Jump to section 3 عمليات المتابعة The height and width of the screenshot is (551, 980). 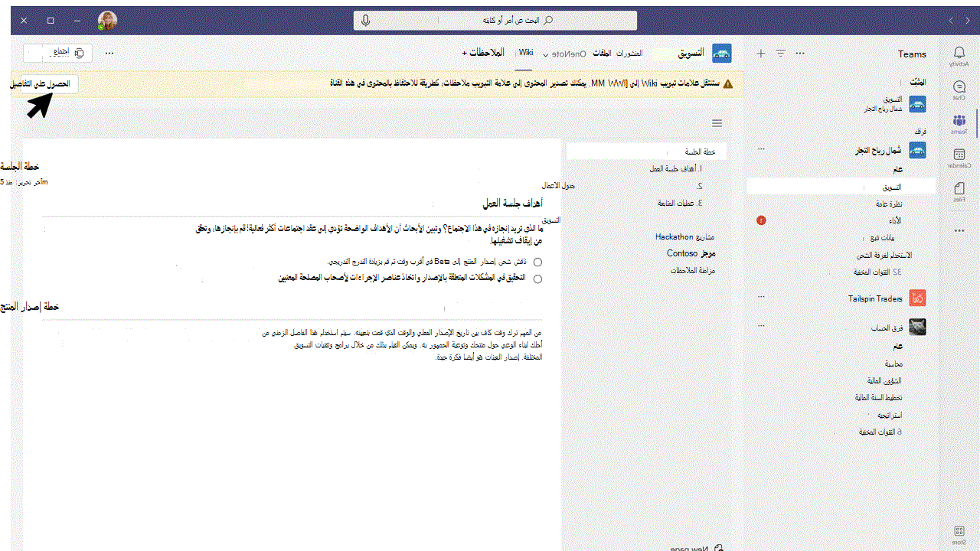click(x=680, y=204)
